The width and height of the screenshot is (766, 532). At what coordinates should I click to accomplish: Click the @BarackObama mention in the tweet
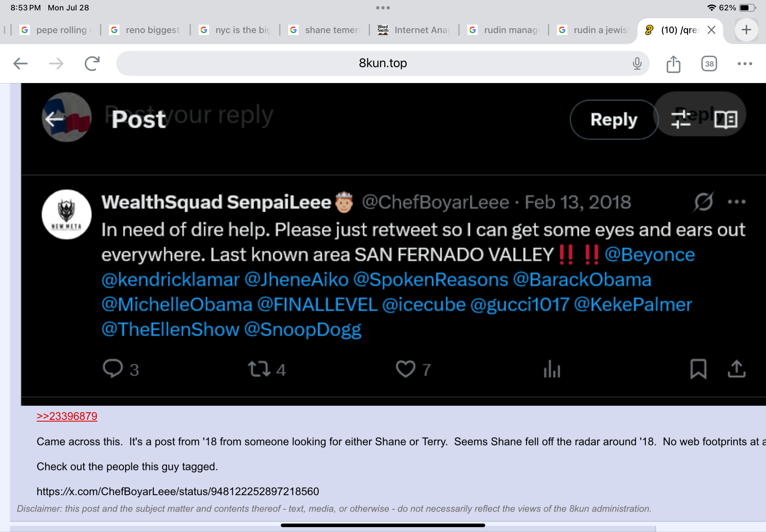tap(582, 279)
